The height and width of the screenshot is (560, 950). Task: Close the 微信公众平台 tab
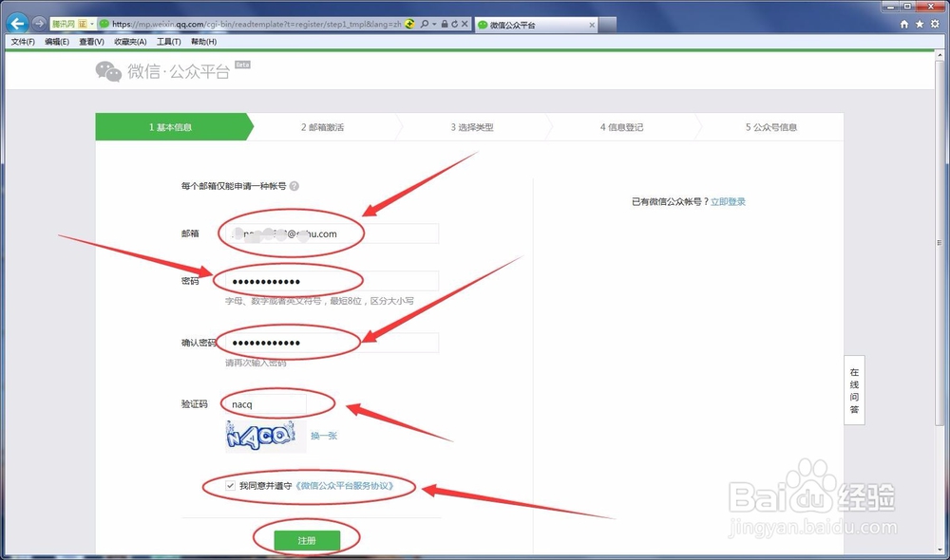(x=592, y=25)
